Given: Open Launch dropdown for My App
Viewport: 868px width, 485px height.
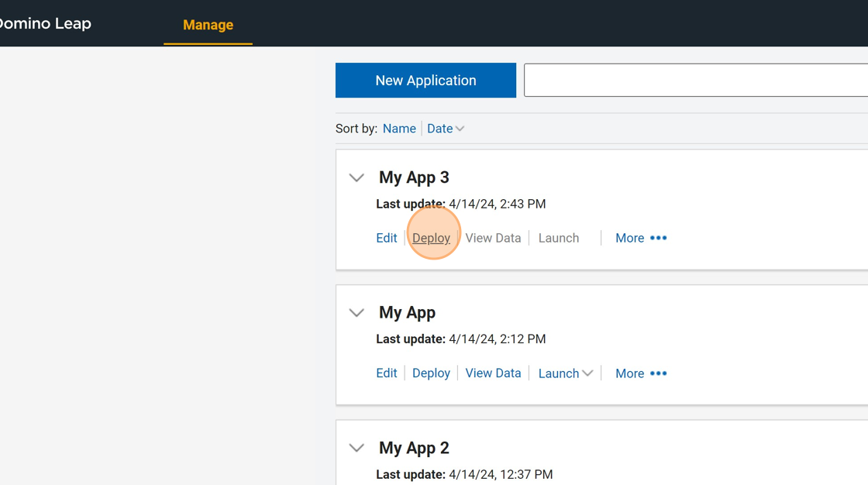Looking at the screenshot, I should click(x=566, y=373).
